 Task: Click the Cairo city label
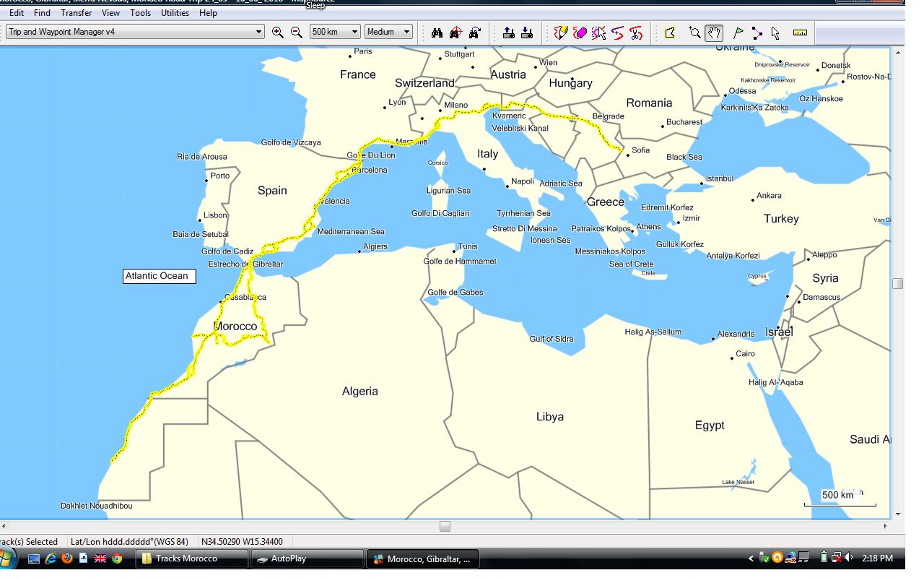745,354
